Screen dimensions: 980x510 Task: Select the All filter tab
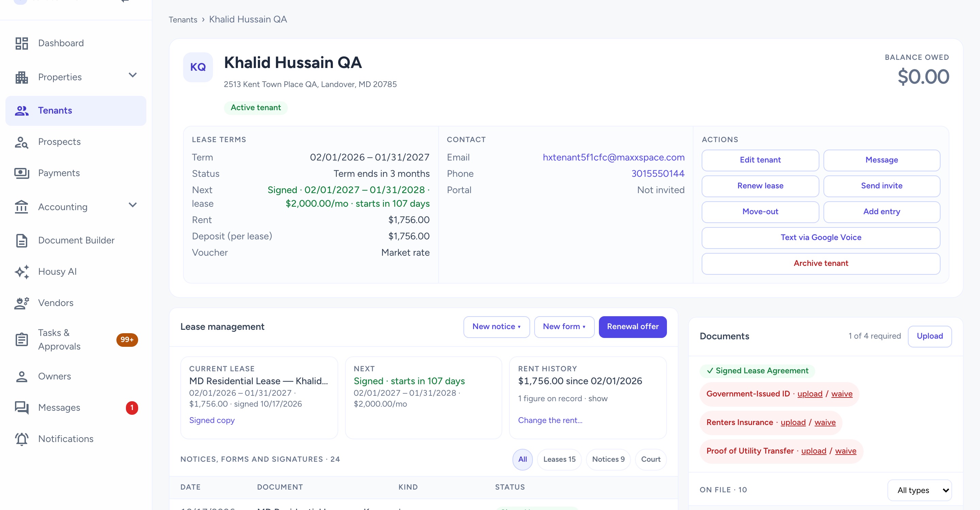click(522, 459)
